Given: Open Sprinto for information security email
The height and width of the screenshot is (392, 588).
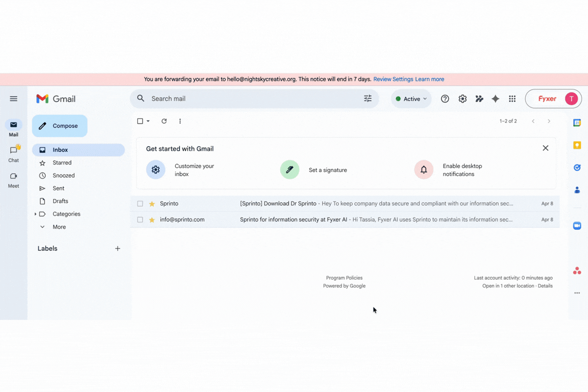Looking at the screenshot, I should click(345, 220).
